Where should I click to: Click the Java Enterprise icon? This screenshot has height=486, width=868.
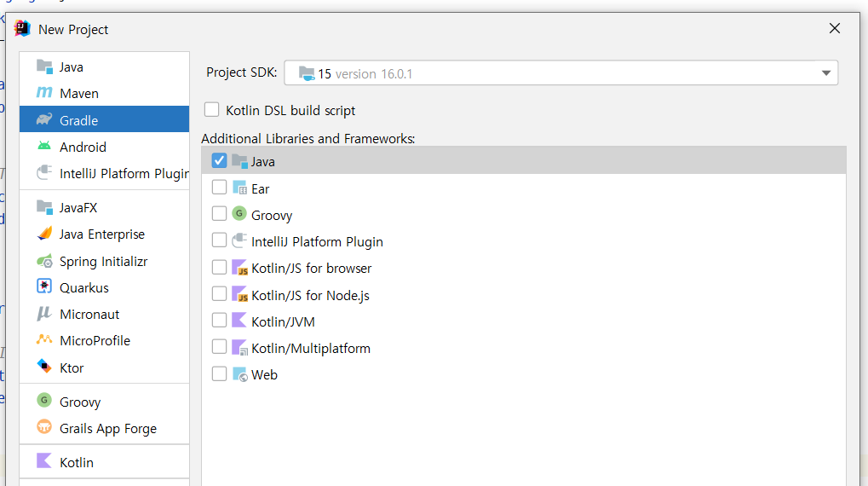click(x=44, y=234)
